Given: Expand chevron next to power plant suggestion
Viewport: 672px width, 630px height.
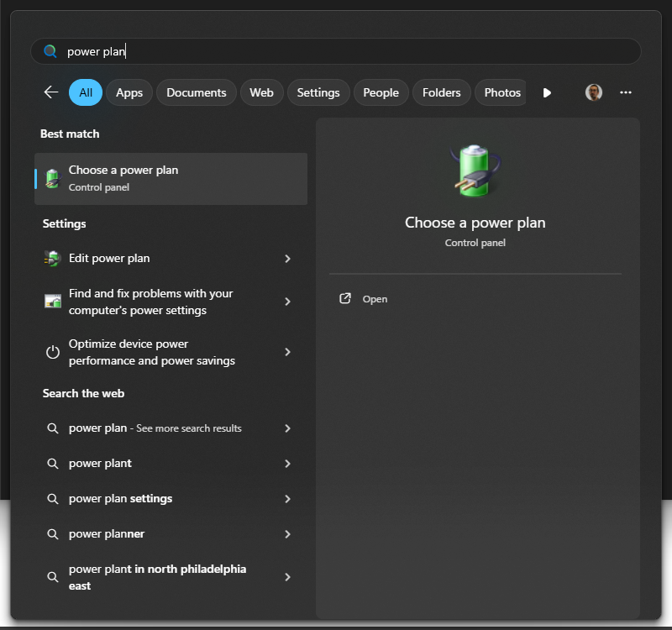Looking at the screenshot, I should click(x=287, y=464).
